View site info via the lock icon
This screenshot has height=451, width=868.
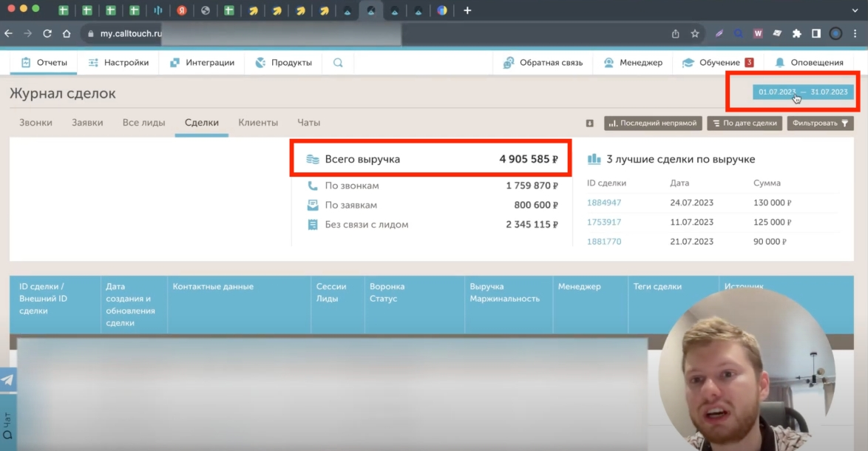(x=91, y=34)
